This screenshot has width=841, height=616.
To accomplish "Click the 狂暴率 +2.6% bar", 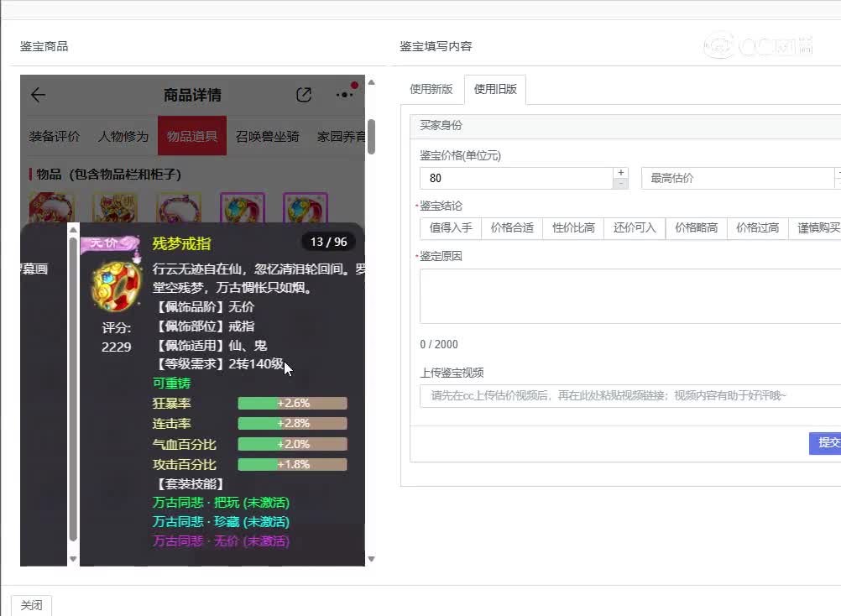I will 292,403.
